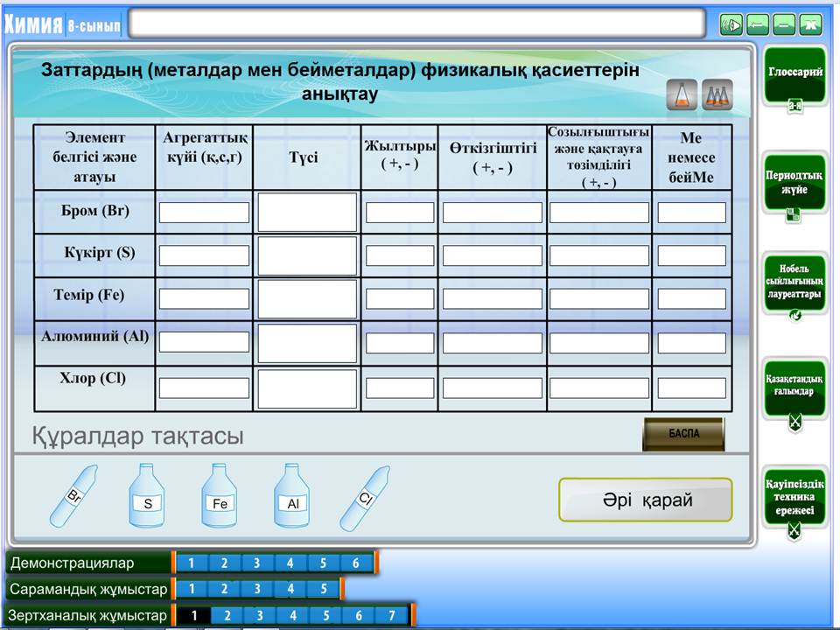Screen dimensions: 840x630
Task: Click Бром colour (Түсі) field
Action: coord(307,212)
